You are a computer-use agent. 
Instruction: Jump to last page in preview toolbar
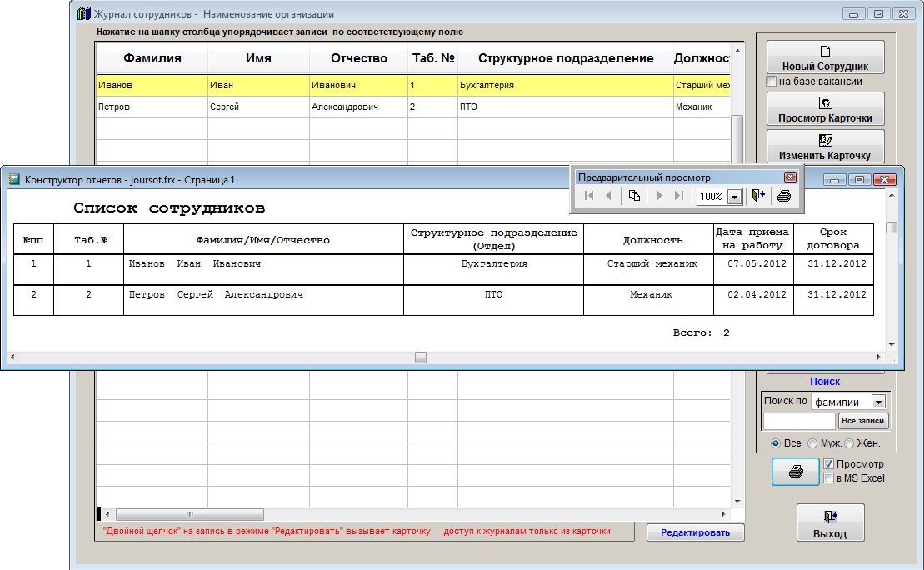(x=679, y=196)
